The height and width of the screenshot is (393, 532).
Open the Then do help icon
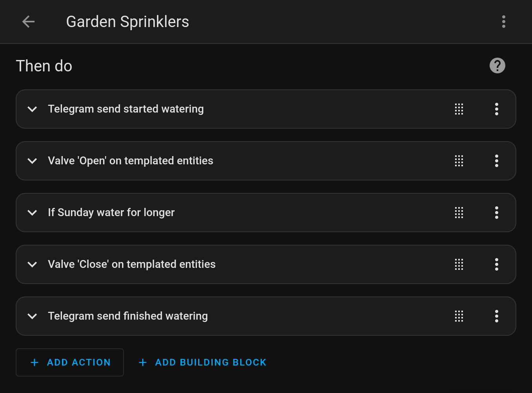pyautogui.click(x=497, y=65)
